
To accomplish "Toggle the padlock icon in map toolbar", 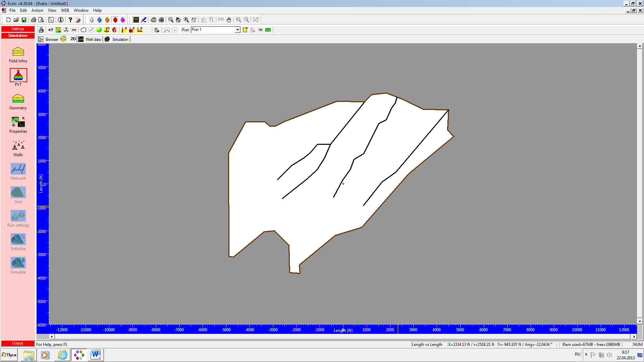I will point(41,30).
